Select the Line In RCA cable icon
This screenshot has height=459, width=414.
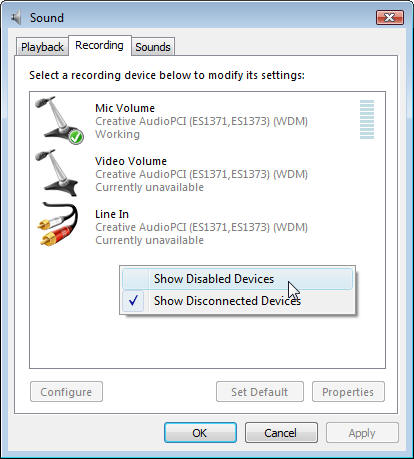click(x=57, y=224)
